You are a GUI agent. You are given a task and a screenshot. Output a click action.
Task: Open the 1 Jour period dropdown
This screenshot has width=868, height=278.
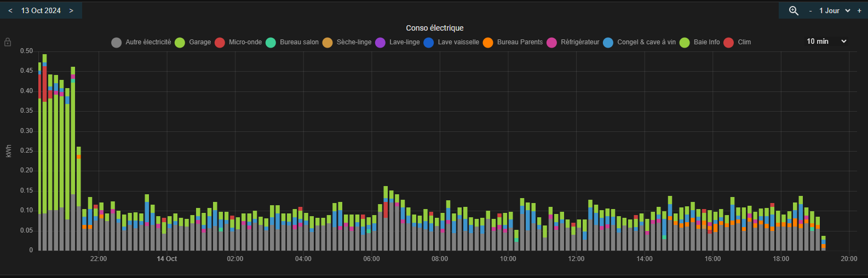coord(834,11)
